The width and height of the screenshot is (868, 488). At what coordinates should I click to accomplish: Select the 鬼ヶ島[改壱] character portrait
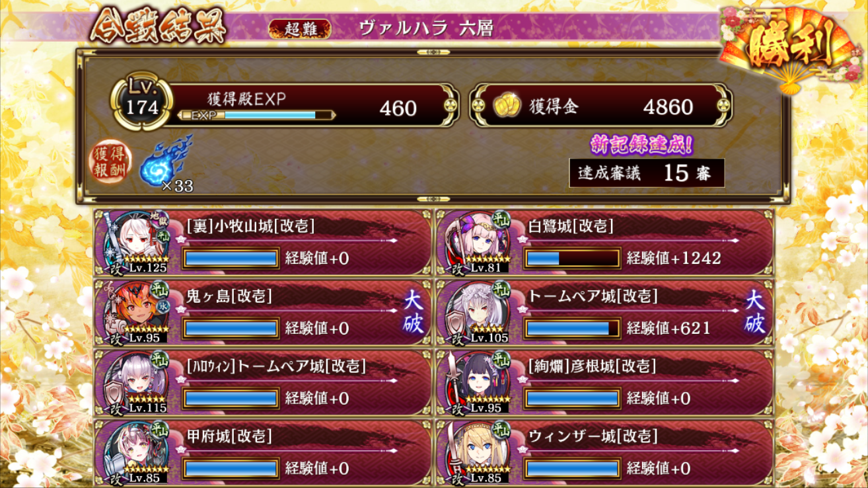point(137,312)
